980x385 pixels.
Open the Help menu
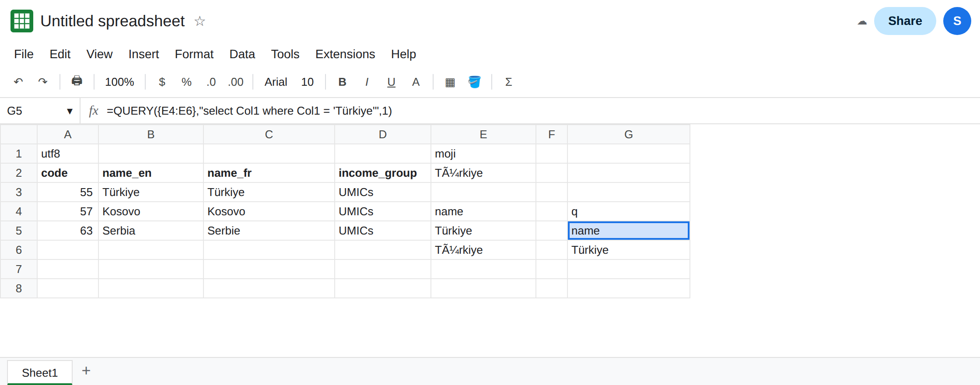click(x=403, y=54)
